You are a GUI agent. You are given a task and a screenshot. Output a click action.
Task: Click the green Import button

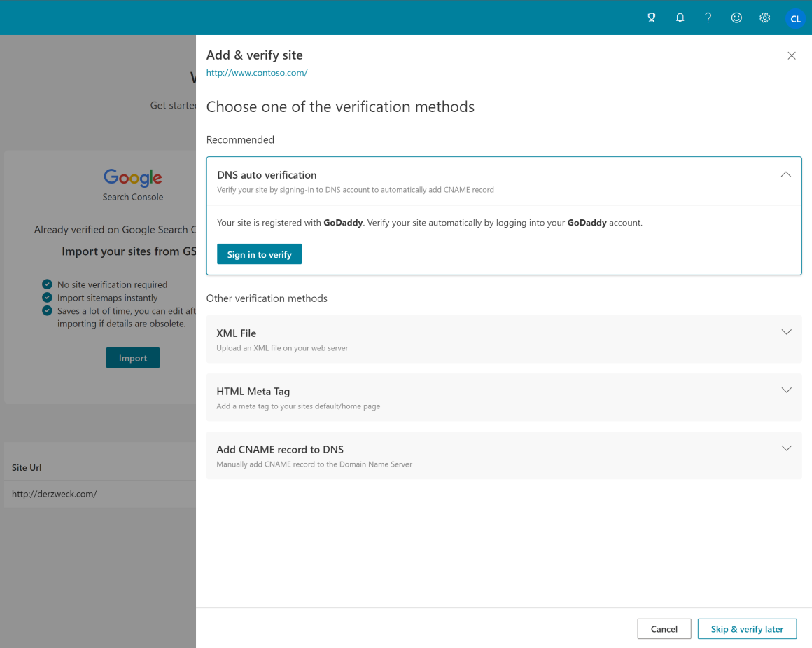pyautogui.click(x=132, y=357)
